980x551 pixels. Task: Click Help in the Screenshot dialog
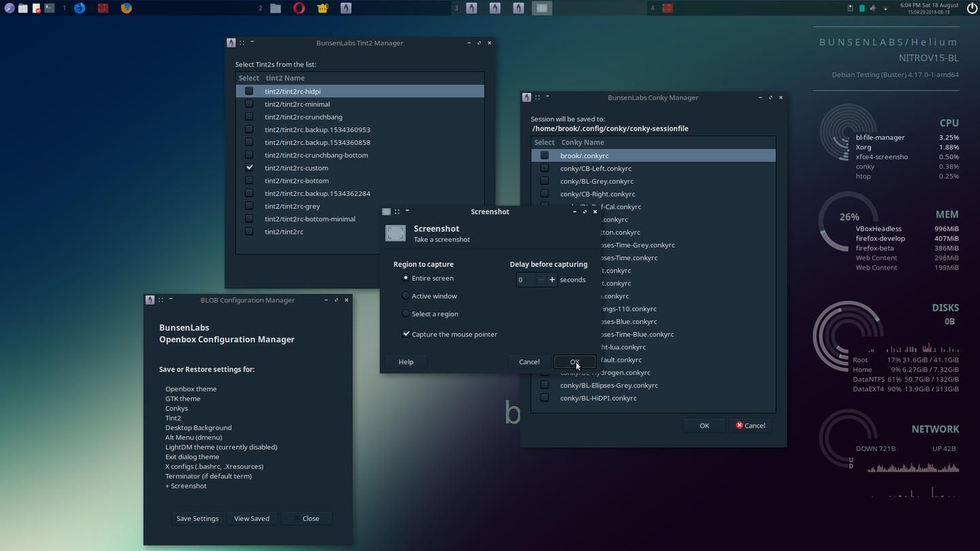coord(406,362)
